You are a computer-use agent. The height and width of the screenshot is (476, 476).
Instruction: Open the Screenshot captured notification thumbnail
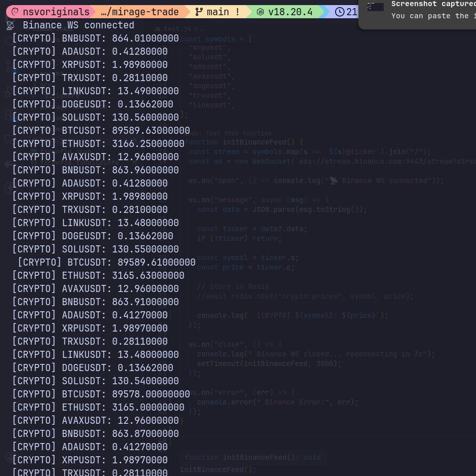(376, 7)
